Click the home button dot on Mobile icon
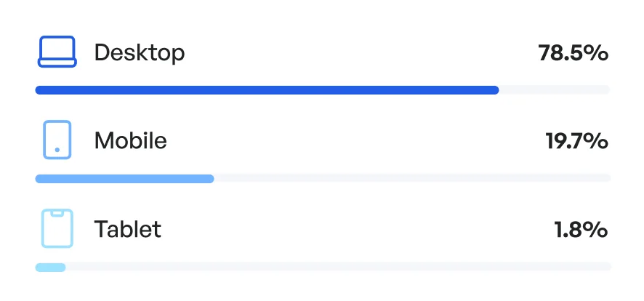Image resolution: width=644 pixels, height=301 pixels. coord(57,150)
